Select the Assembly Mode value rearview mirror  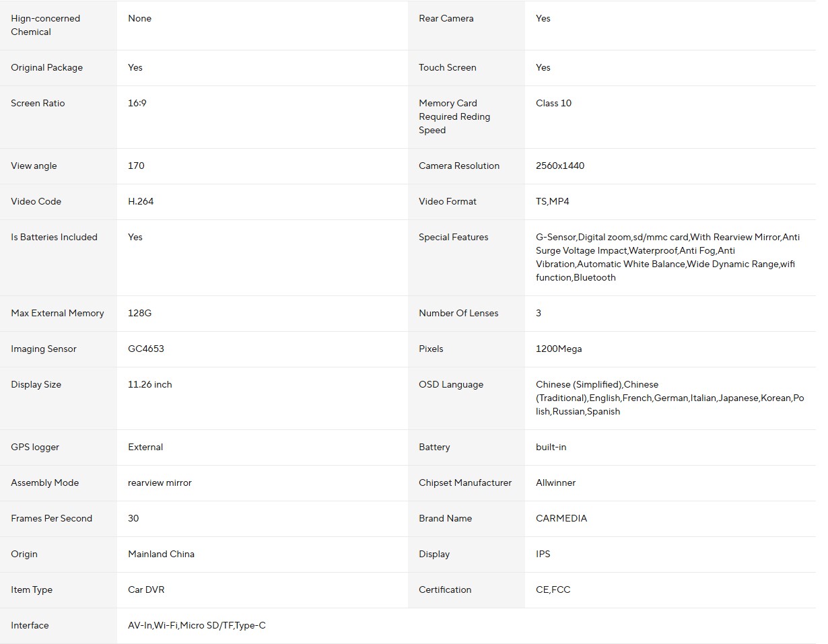pos(160,482)
